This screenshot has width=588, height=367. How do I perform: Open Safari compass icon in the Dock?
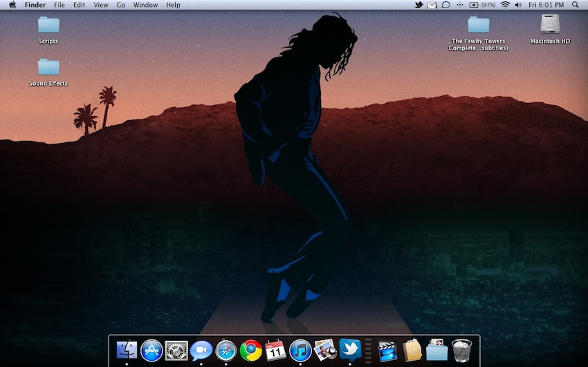226,350
